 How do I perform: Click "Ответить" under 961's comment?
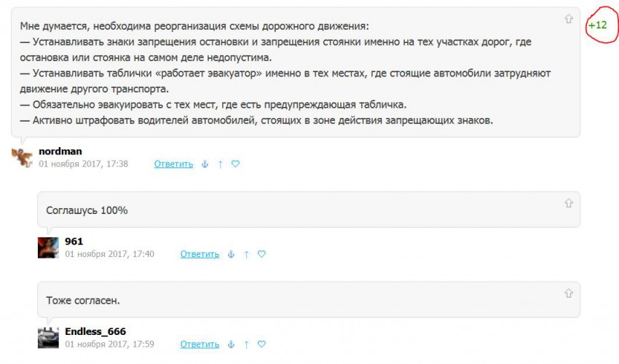[200, 255]
